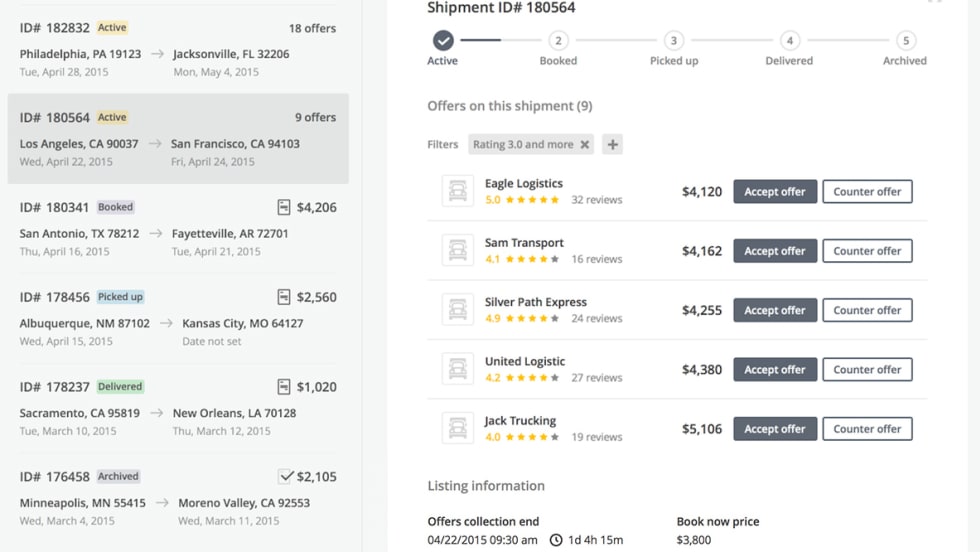Select the Picked up step circle
This screenshot has height=552, width=980.
pyautogui.click(x=674, y=41)
